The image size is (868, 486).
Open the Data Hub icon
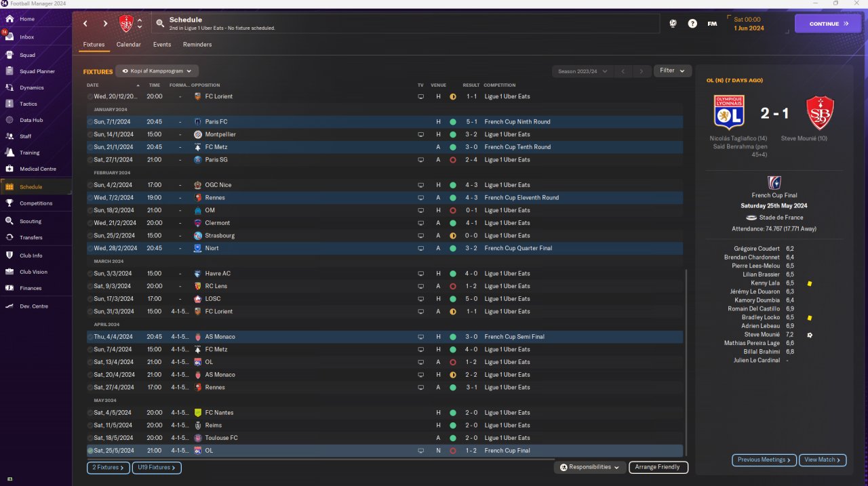click(x=9, y=120)
